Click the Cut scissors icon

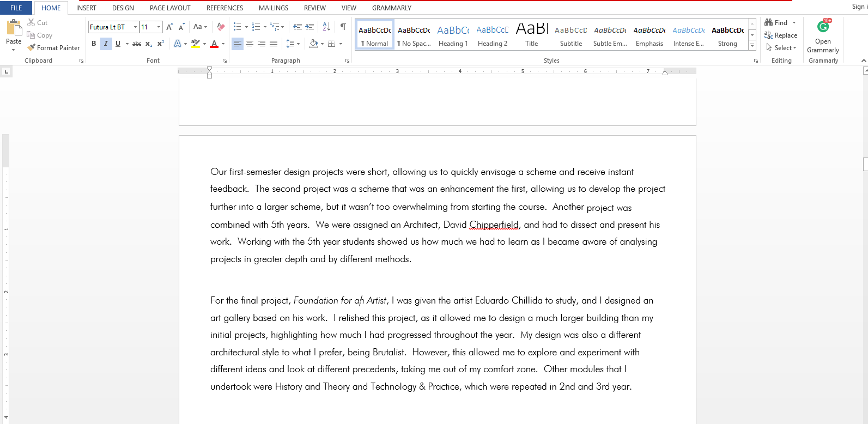(32, 22)
